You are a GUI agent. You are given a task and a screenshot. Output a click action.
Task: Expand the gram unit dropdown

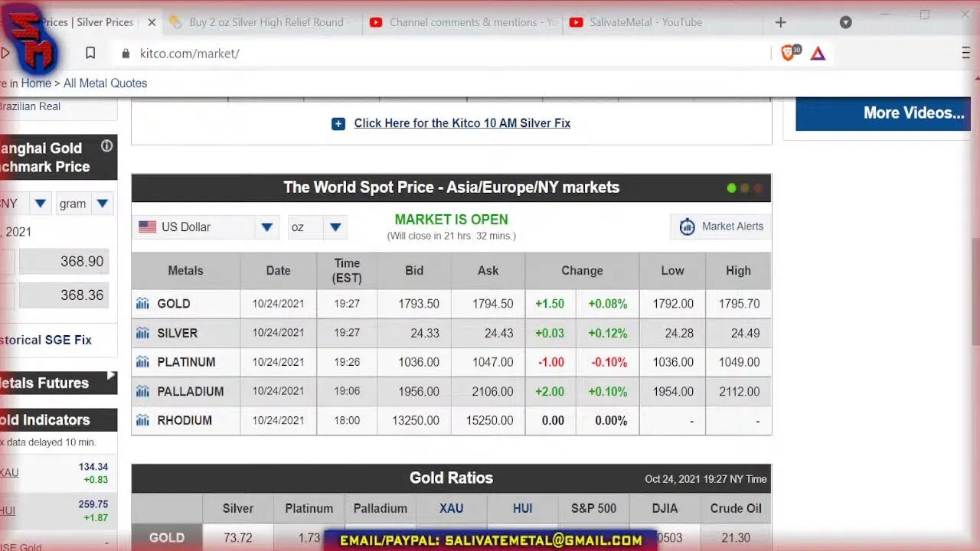(102, 204)
